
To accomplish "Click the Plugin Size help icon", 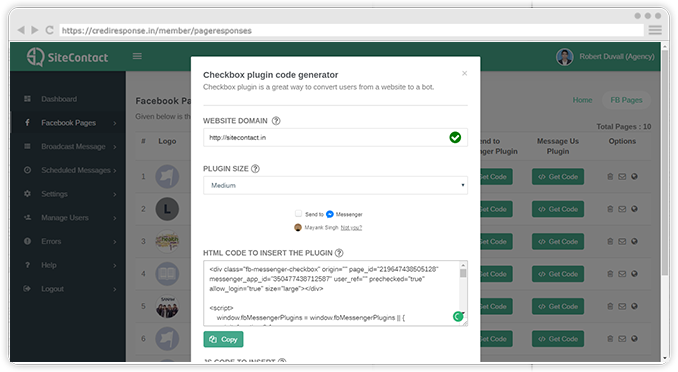I will (255, 169).
